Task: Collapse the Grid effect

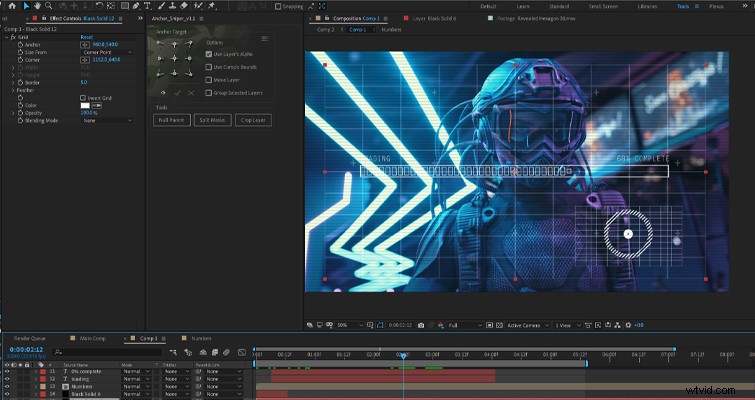Action: point(7,37)
